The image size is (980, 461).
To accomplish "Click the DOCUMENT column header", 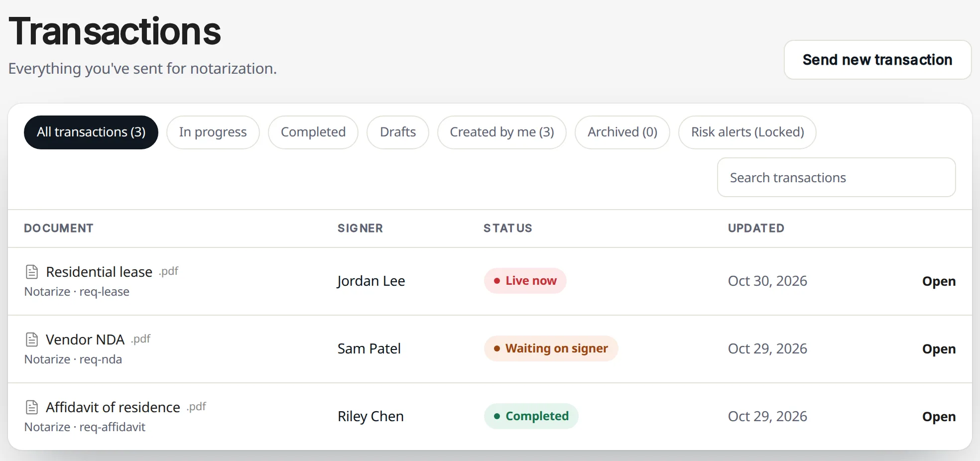I will click(59, 229).
